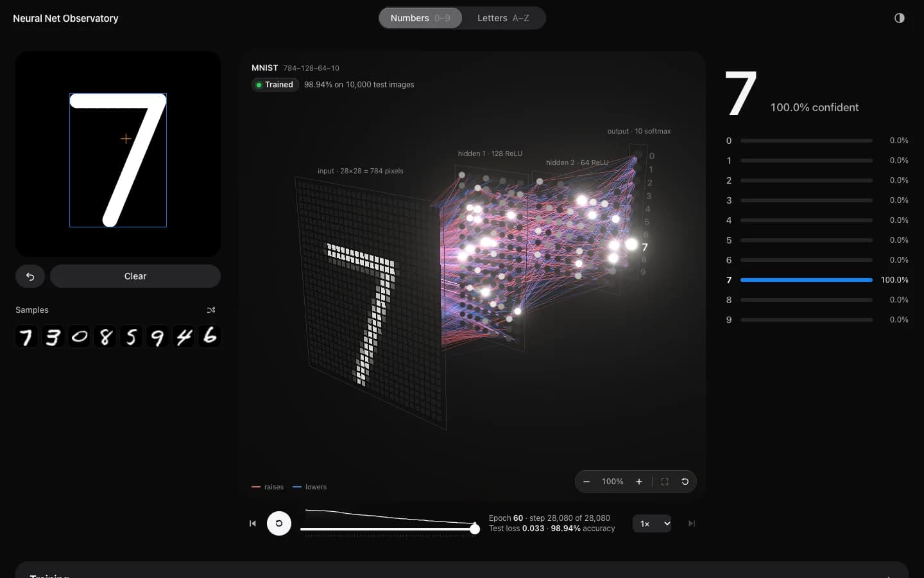Click the "100.0% confident" label
Image resolution: width=924 pixels, height=578 pixels.
pyautogui.click(x=814, y=107)
